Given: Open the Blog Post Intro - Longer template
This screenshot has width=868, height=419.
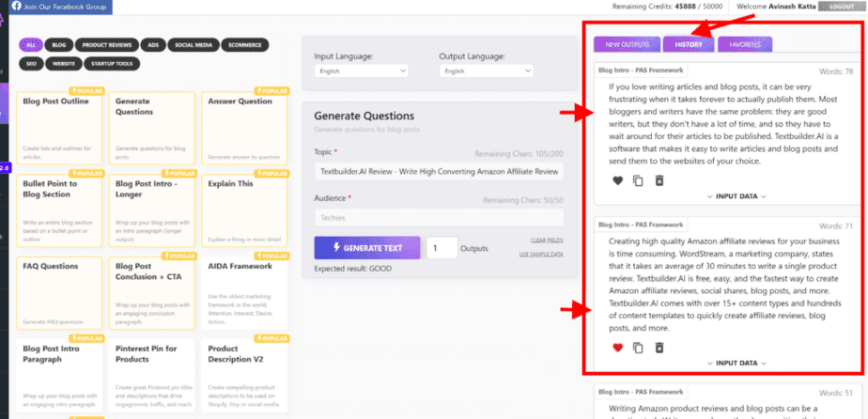Looking at the screenshot, I should (x=151, y=210).
